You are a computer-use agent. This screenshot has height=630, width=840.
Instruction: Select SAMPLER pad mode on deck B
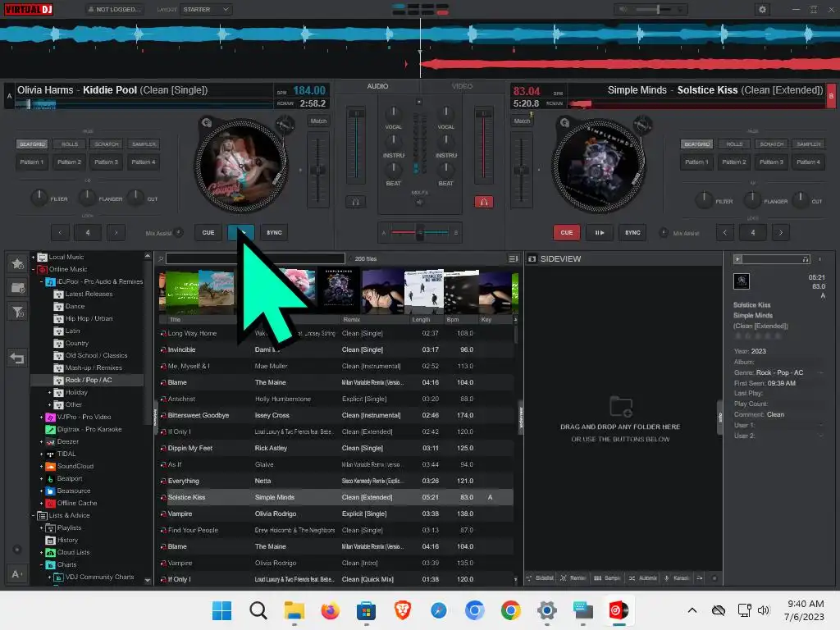tap(808, 144)
